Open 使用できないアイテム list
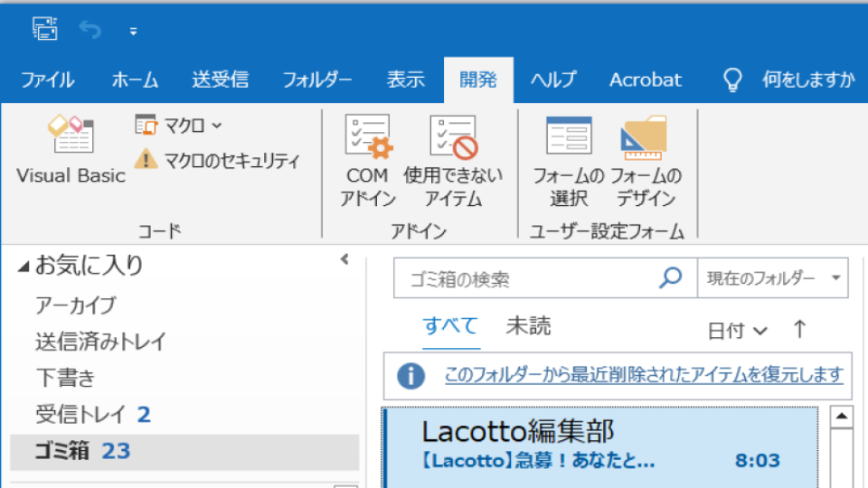Viewport: 868px width, 488px height. tap(453, 161)
